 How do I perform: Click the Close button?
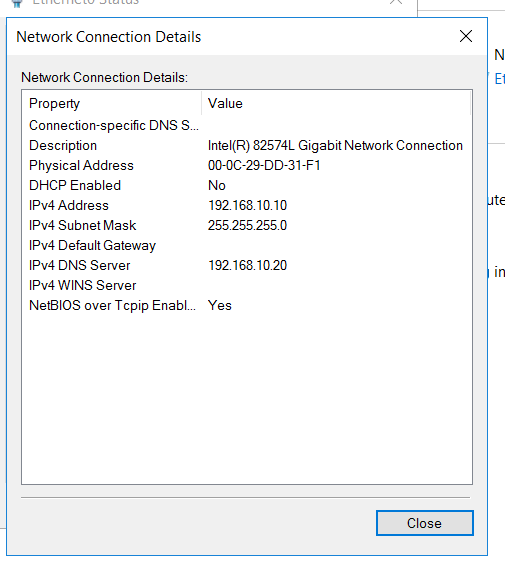point(425,523)
